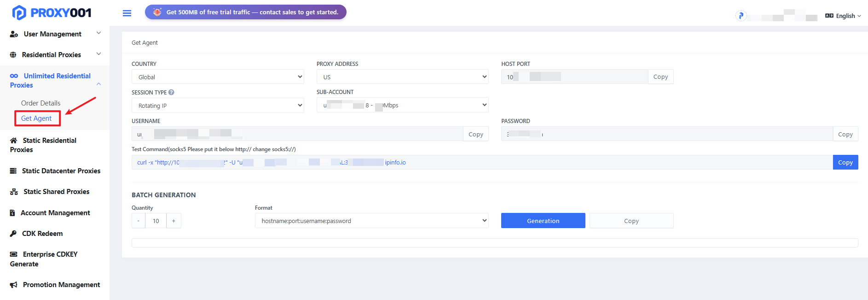This screenshot has height=300, width=868.
Task: Open the Session Type Rotating IP dropdown
Action: [218, 106]
